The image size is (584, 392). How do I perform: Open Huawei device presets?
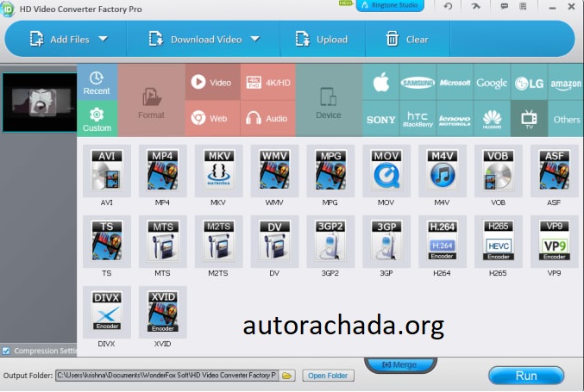click(x=492, y=119)
